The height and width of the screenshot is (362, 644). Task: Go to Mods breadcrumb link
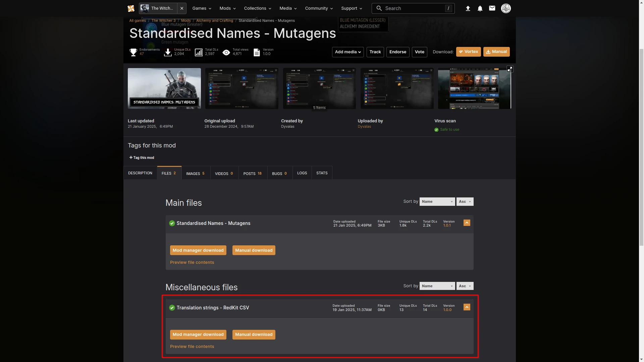pos(186,20)
